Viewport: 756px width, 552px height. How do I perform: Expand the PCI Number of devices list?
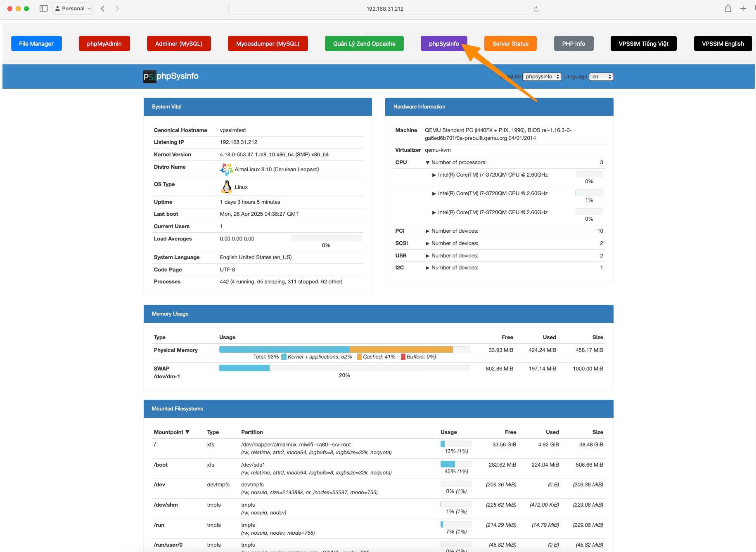(428, 231)
